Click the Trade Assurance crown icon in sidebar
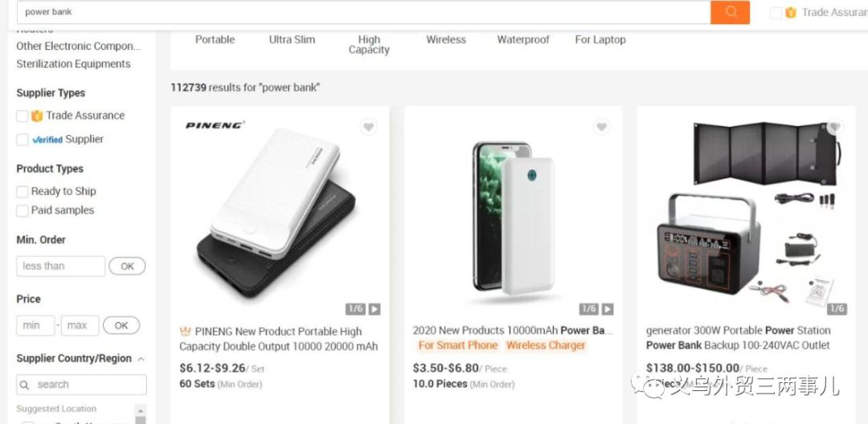This screenshot has height=424, width=868. tap(37, 116)
